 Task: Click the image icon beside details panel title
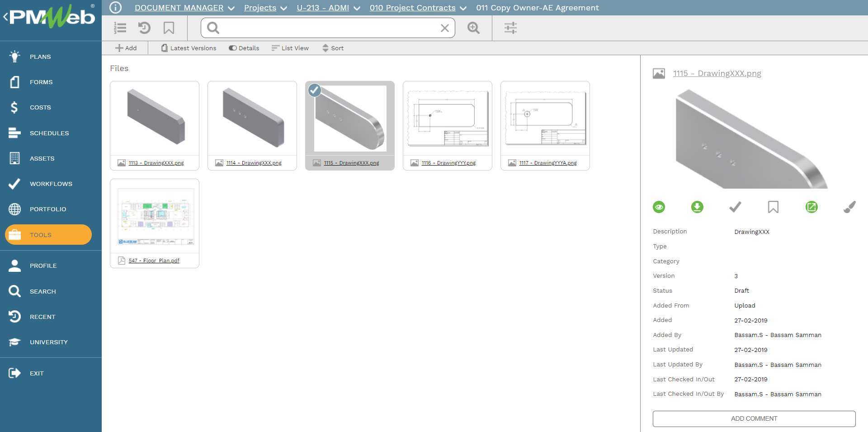pos(659,73)
